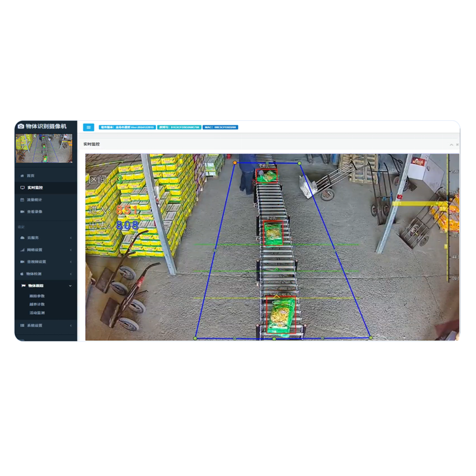Collapse the 物体跟踪 submenu chevron
This screenshot has width=476, height=476.
coord(71,286)
